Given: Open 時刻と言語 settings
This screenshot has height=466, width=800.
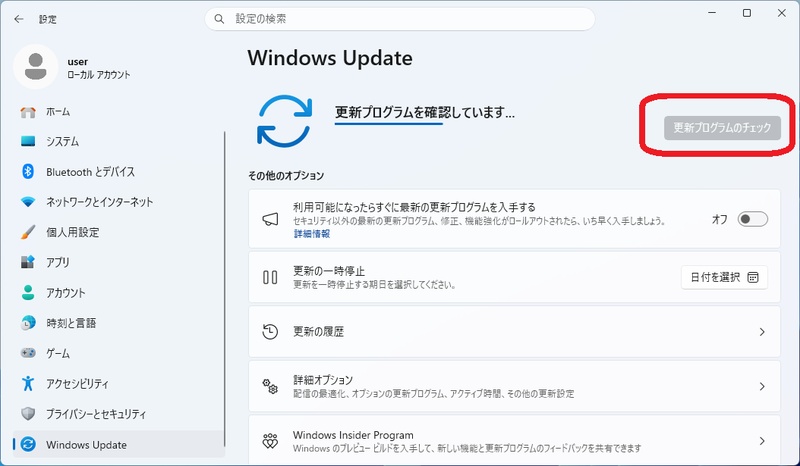Looking at the screenshot, I should point(118,323).
